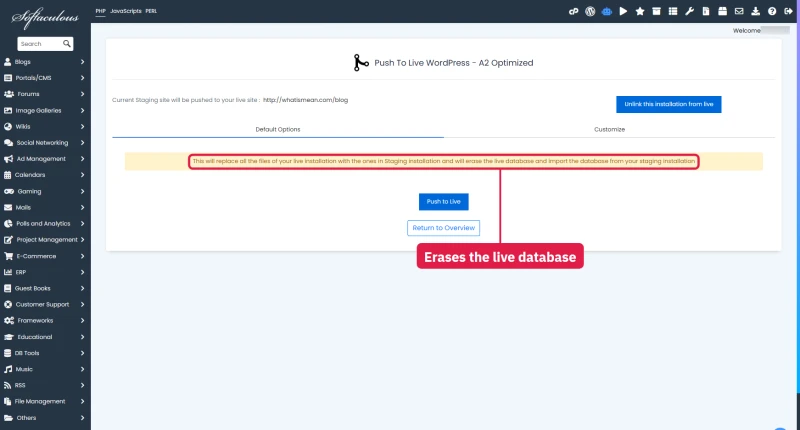Expand the Guest Books chevron
The width and height of the screenshot is (800, 430).
(x=82, y=288)
